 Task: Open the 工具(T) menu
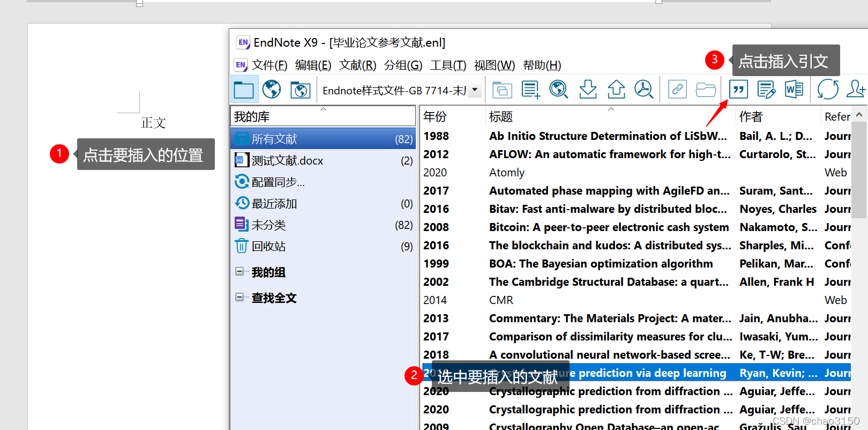[x=448, y=65]
